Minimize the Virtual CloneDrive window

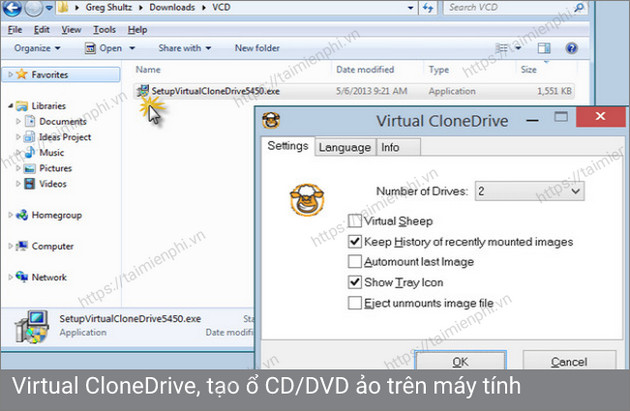532,120
